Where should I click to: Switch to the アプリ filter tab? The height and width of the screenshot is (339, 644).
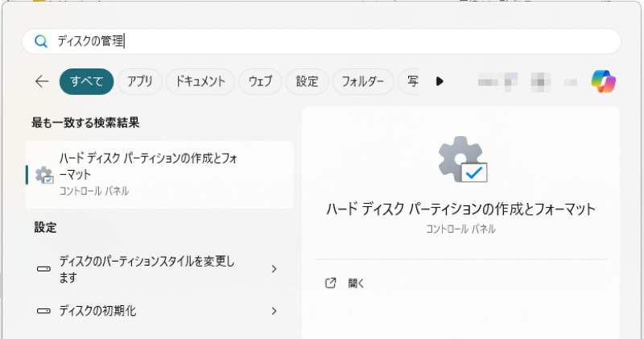(139, 81)
